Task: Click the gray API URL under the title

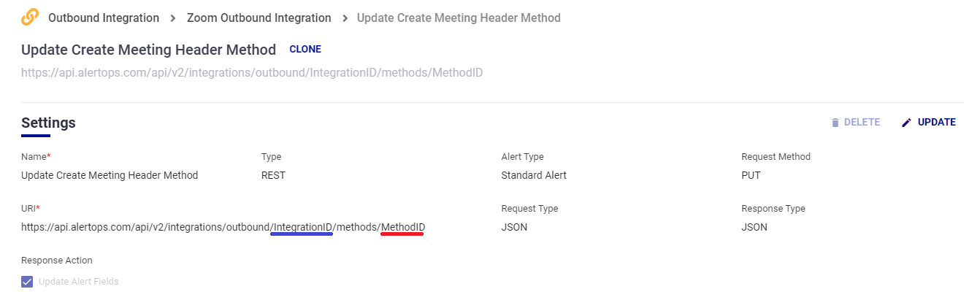Action: (x=252, y=73)
